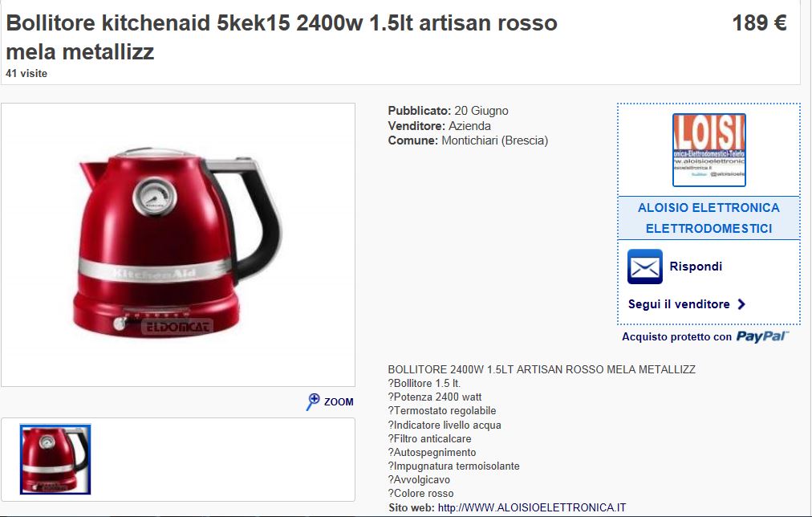Click the Aloisi seller logo image
The height and width of the screenshot is (517, 812).
pos(709,149)
